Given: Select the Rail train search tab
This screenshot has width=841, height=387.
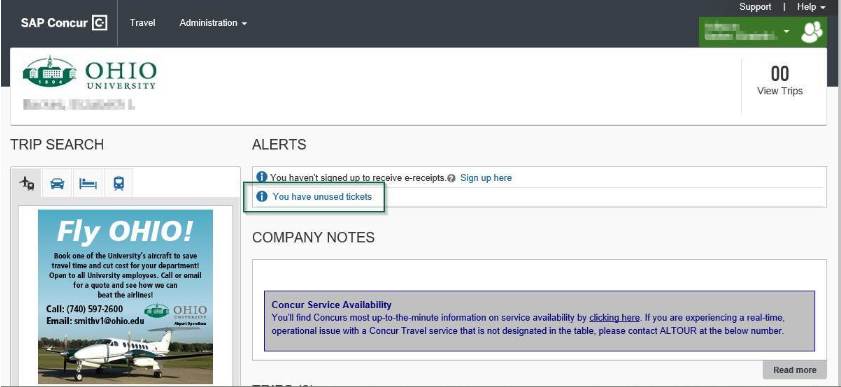Looking at the screenshot, I should click(119, 183).
